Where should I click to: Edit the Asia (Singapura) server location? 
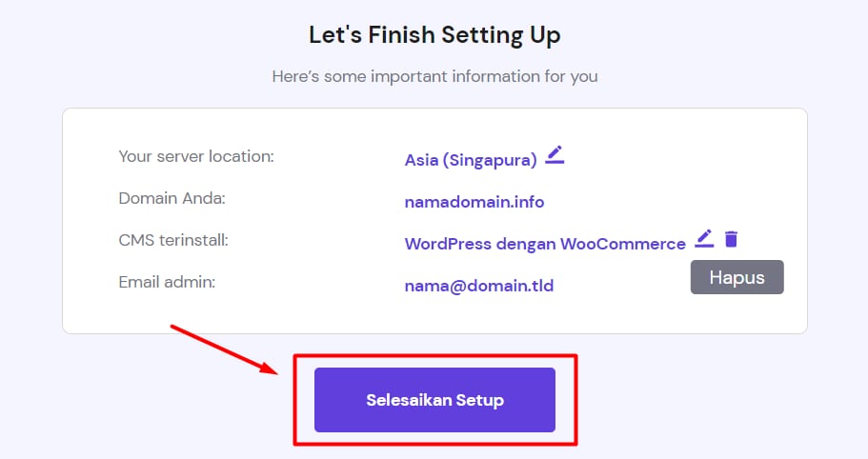tap(555, 155)
